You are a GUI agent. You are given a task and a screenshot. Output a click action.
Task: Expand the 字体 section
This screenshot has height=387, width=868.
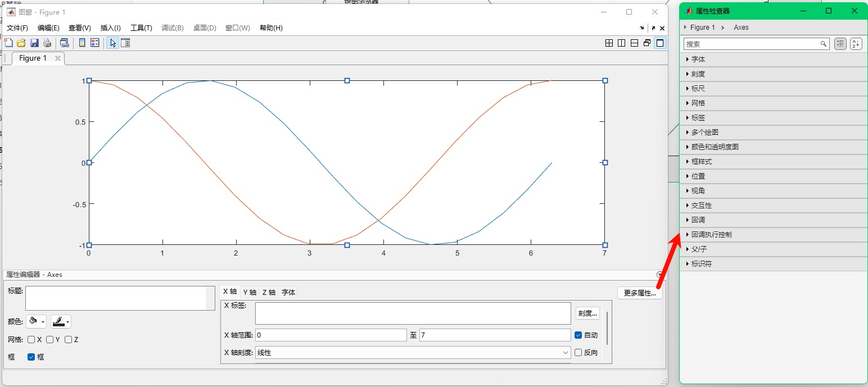tap(775, 60)
